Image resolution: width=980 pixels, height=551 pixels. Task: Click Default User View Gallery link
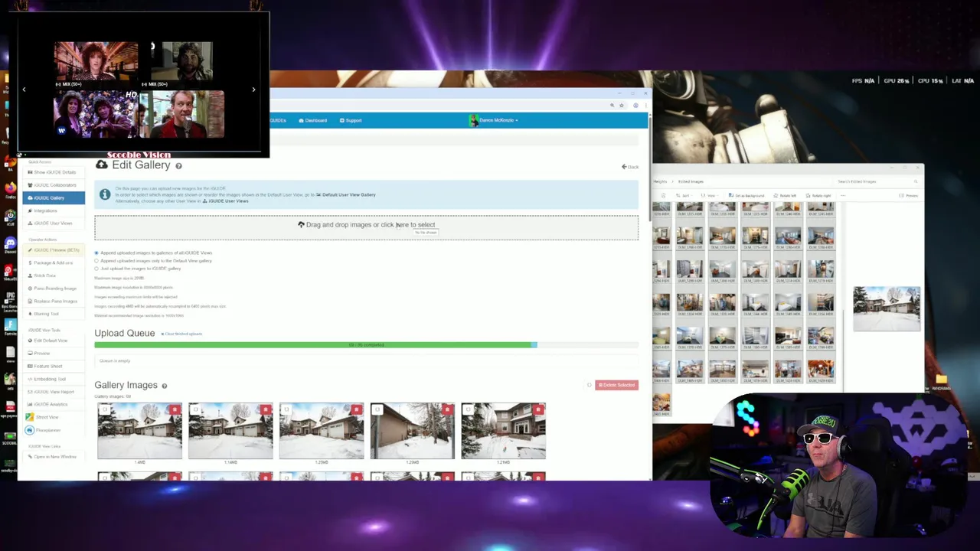(x=346, y=194)
